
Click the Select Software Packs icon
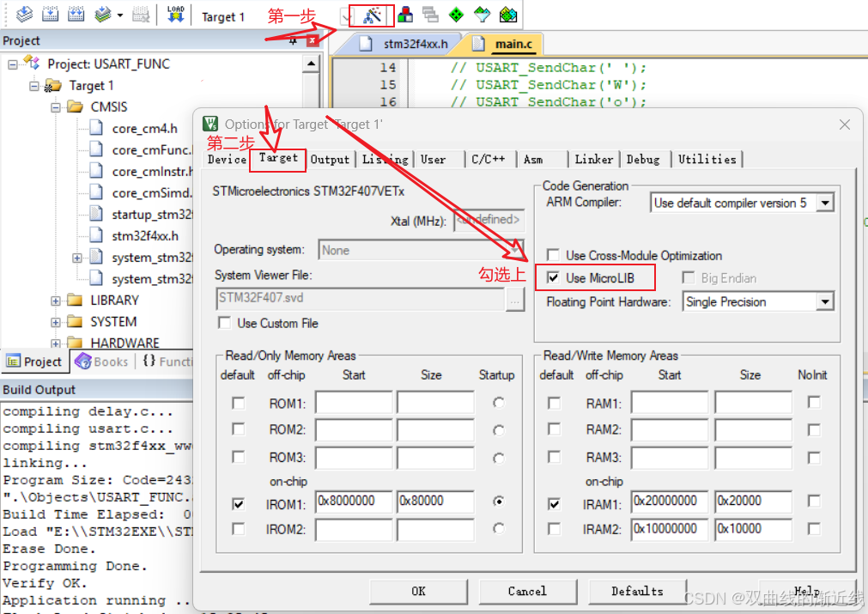point(483,15)
